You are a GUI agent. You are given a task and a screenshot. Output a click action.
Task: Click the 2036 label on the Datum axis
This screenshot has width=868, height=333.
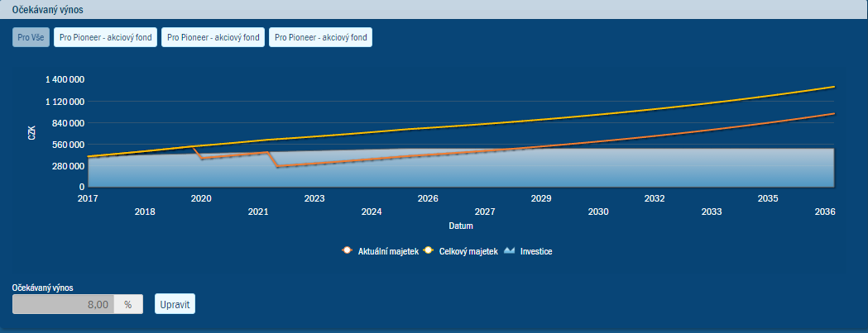(x=824, y=212)
